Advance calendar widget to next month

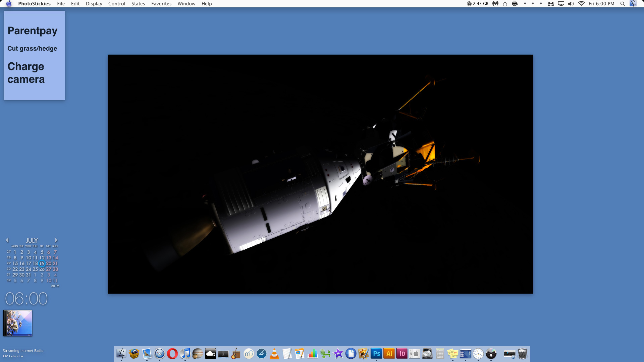[56, 240]
